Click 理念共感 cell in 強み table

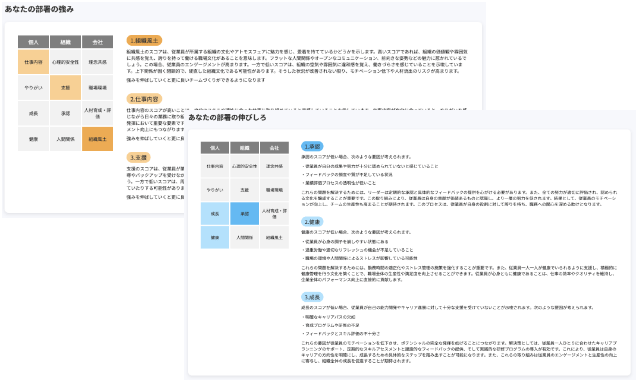click(x=98, y=62)
